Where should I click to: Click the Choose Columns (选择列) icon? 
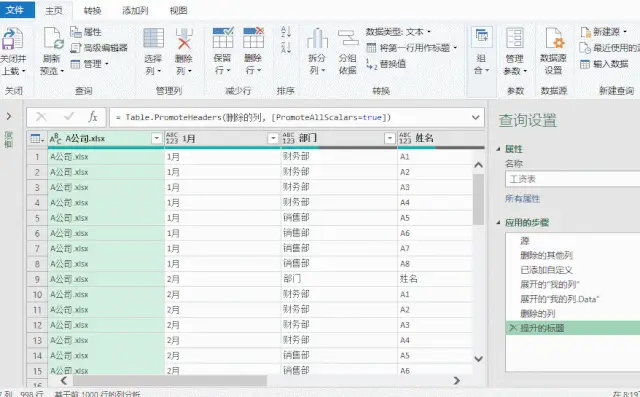click(x=153, y=38)
